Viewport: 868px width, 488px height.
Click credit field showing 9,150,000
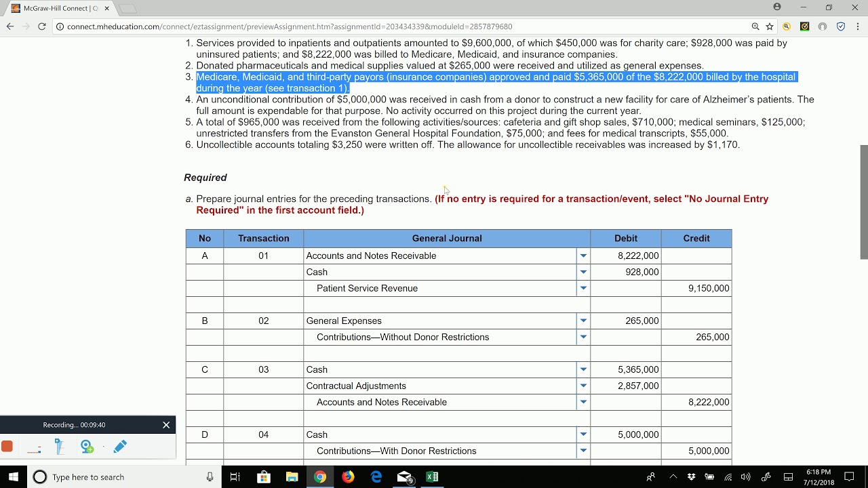696,288
